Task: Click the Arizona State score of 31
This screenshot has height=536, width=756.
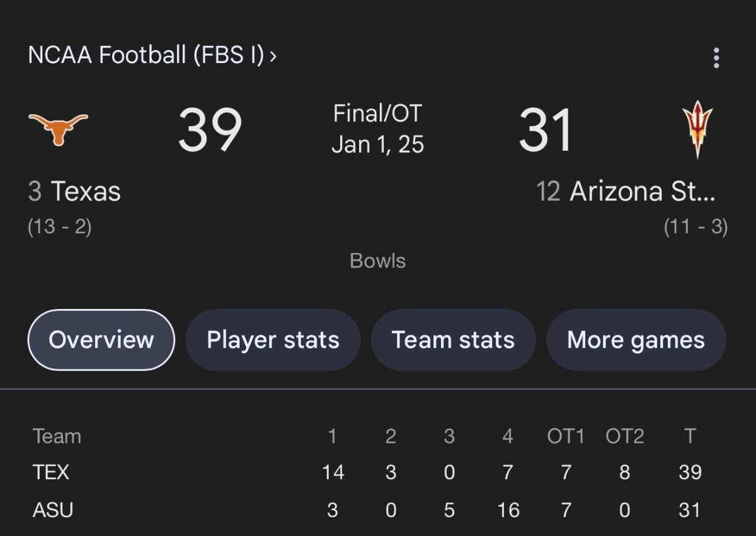Action: tap(546, 131)
